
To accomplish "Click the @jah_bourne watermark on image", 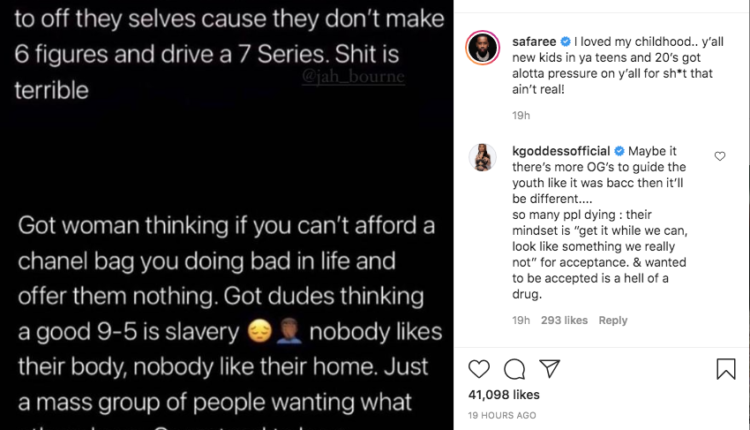I will click(353, 77).
